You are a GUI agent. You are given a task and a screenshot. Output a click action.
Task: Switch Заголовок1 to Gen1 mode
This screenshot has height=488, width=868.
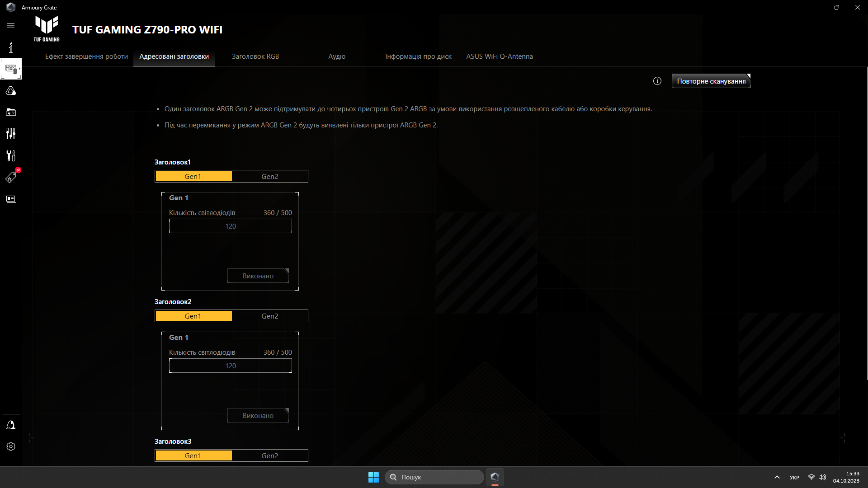point(193,176)
